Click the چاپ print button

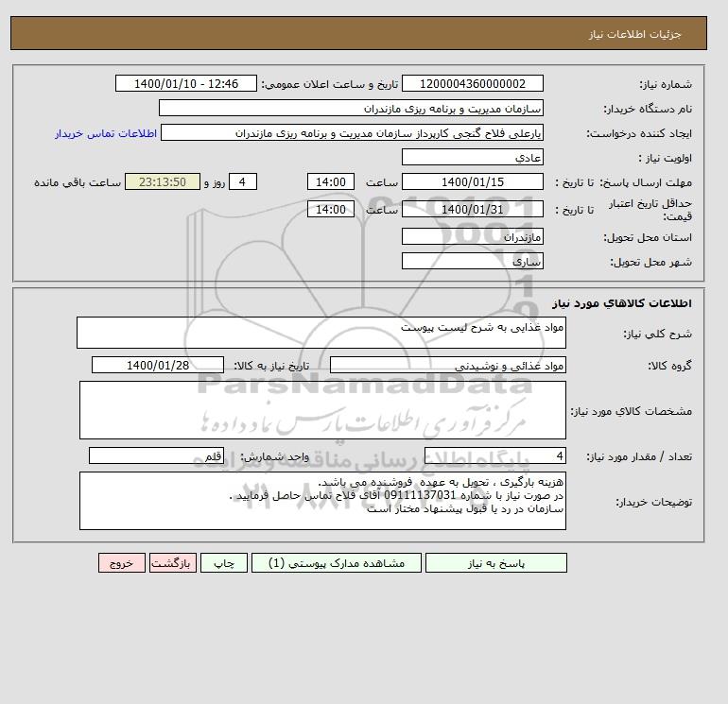click(x=224, y=563)
